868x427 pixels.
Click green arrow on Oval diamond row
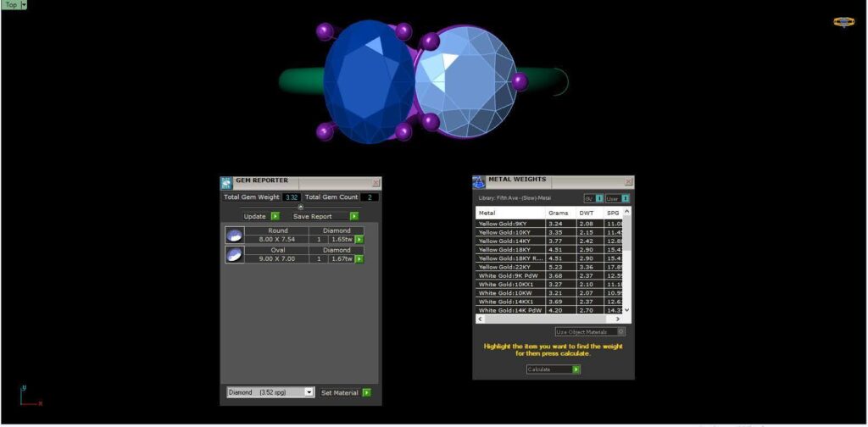pos(359,259)
